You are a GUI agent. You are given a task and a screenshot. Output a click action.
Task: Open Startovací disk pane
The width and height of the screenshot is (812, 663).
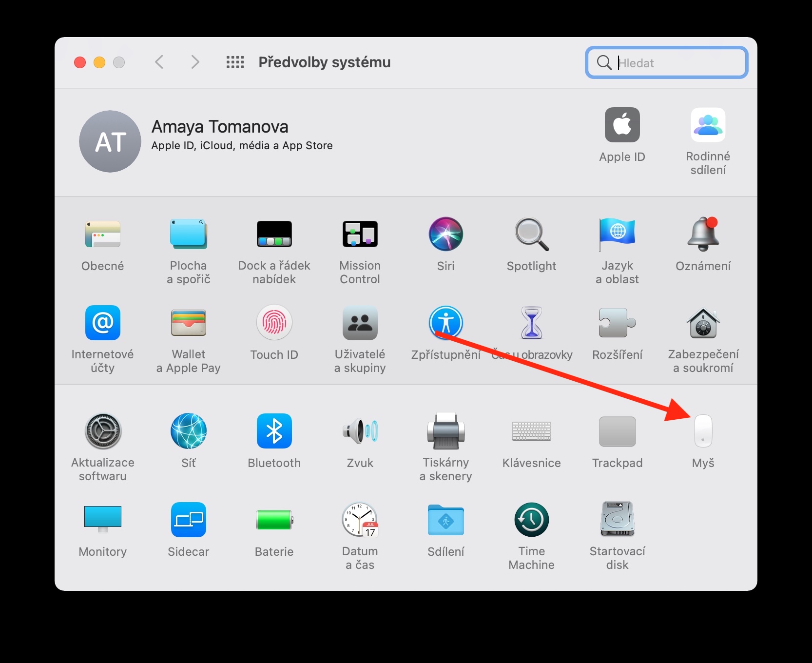[618, 520]
